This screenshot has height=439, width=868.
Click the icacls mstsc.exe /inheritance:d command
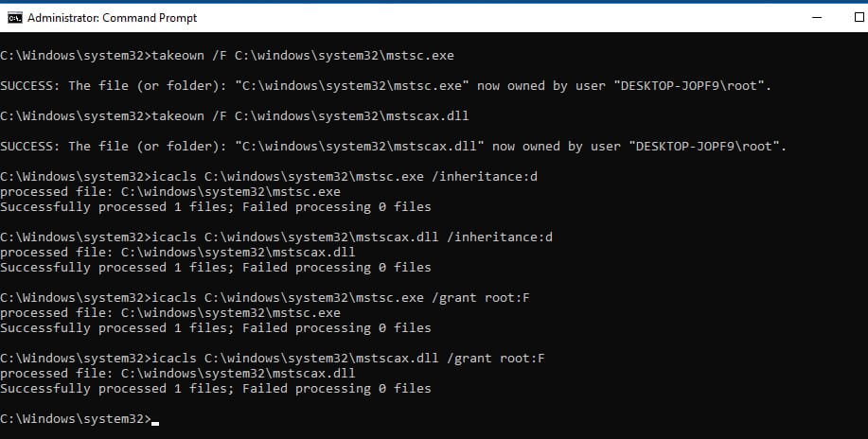(x=269, y=177)
